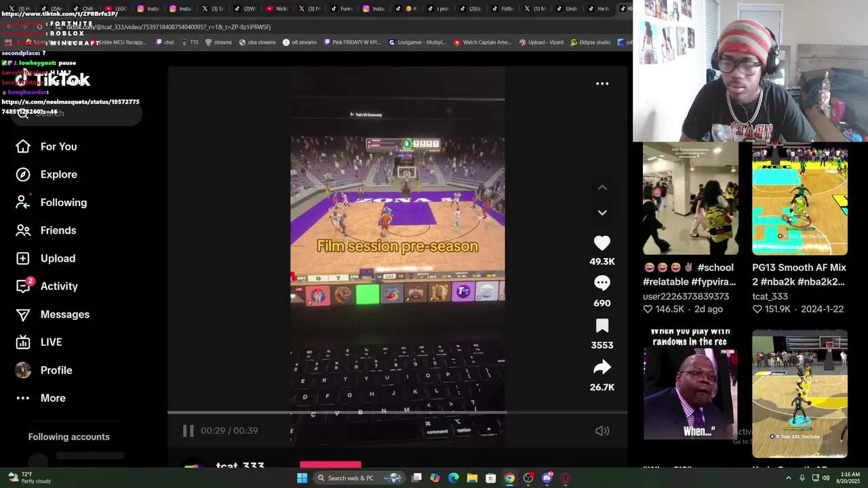This screenshot has width=868, height=488.
Task: Open the video's three-dot options menu
Action: tap(602, 83)
